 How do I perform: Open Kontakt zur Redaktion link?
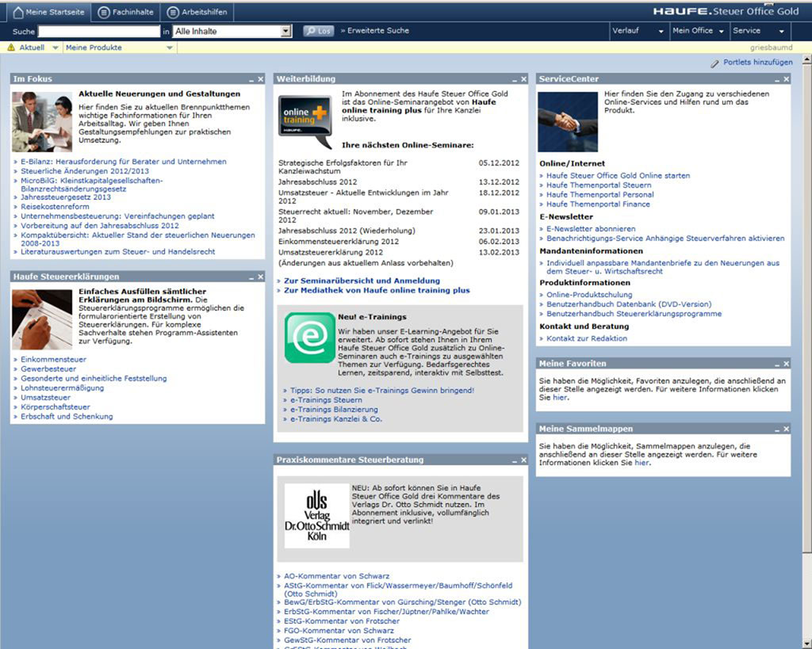pos(587,338)
